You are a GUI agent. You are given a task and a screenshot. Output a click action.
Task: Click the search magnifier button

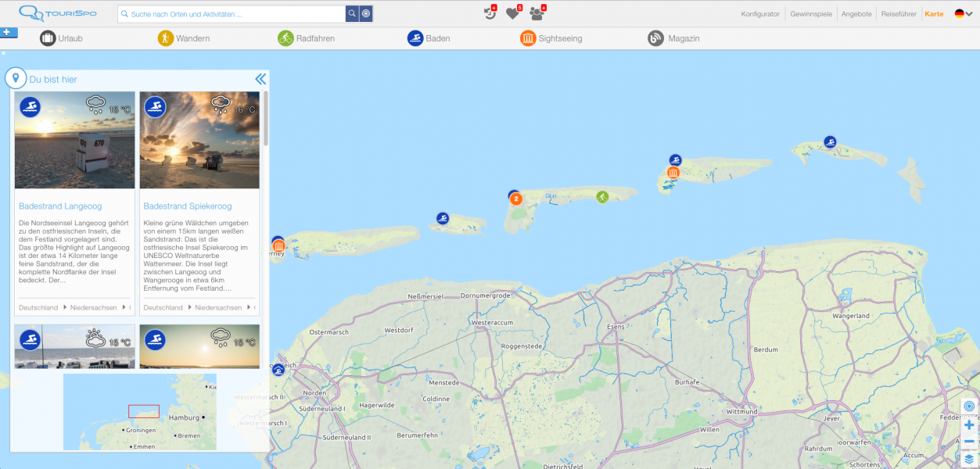tap(352, 14)
